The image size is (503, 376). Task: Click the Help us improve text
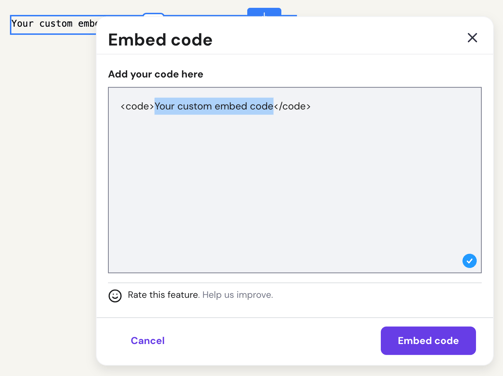point(238,295)
